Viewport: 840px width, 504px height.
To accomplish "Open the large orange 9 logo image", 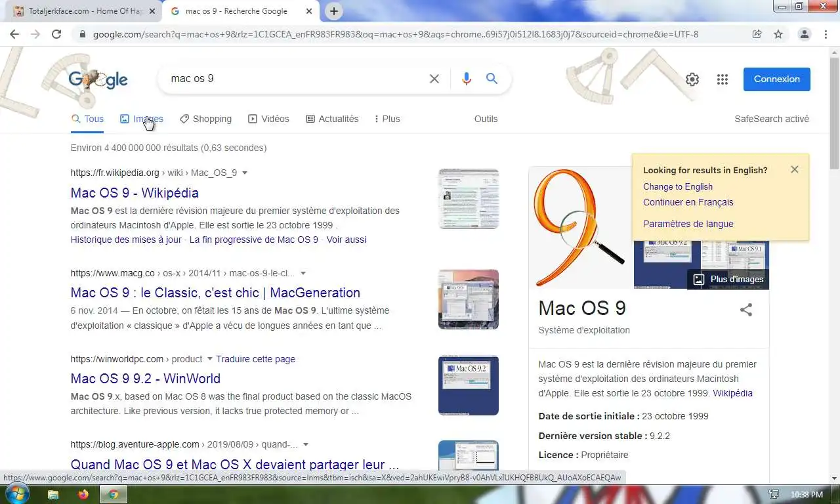I will (x=581, y=228).
